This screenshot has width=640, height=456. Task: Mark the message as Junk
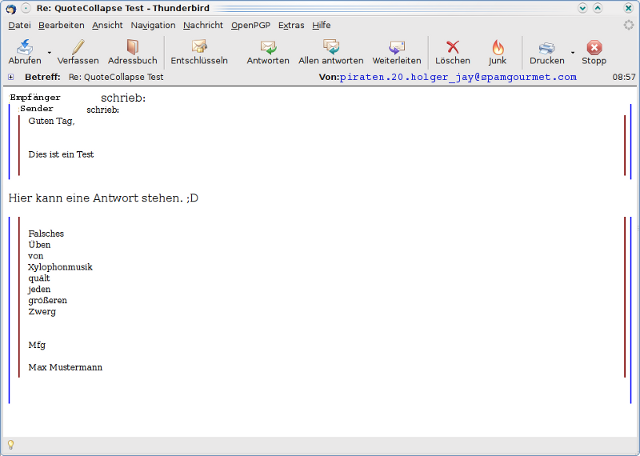click(x=497, y=47)
